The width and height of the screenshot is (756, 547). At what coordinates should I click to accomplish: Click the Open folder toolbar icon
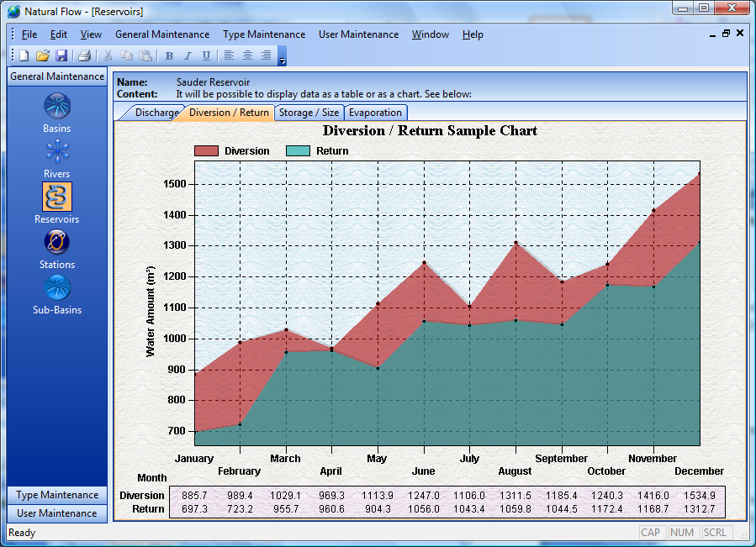click(x=43, y=55)
